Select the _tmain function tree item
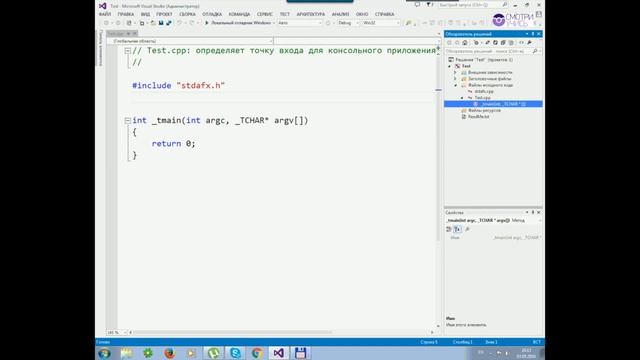The width and height of the screenshot is (640, 360). (493, 104)
